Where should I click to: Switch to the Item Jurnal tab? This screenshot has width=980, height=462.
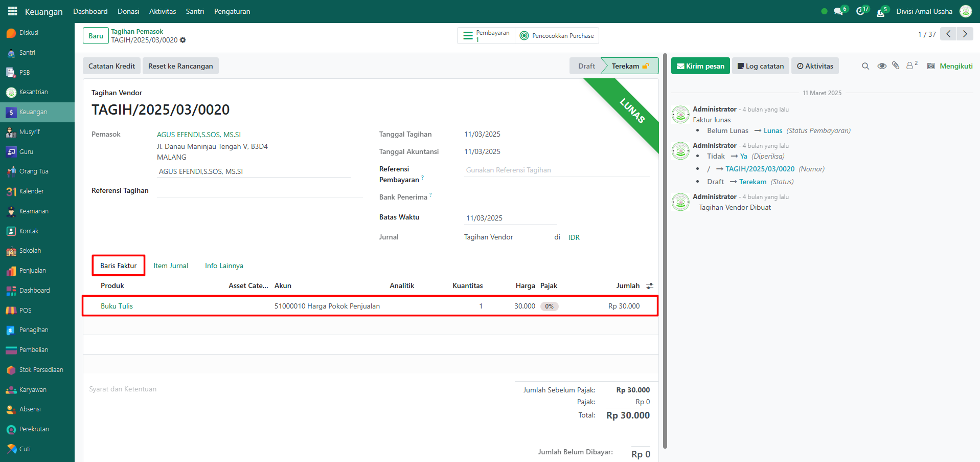(171, 266)
